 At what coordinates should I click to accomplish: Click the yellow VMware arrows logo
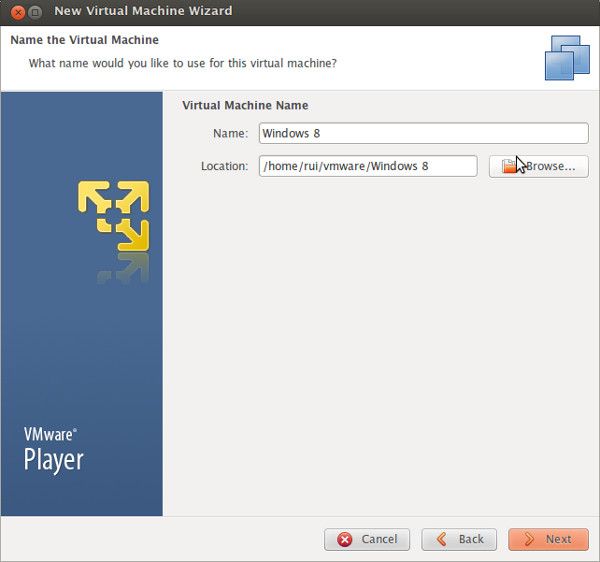[x=113, y=215]
